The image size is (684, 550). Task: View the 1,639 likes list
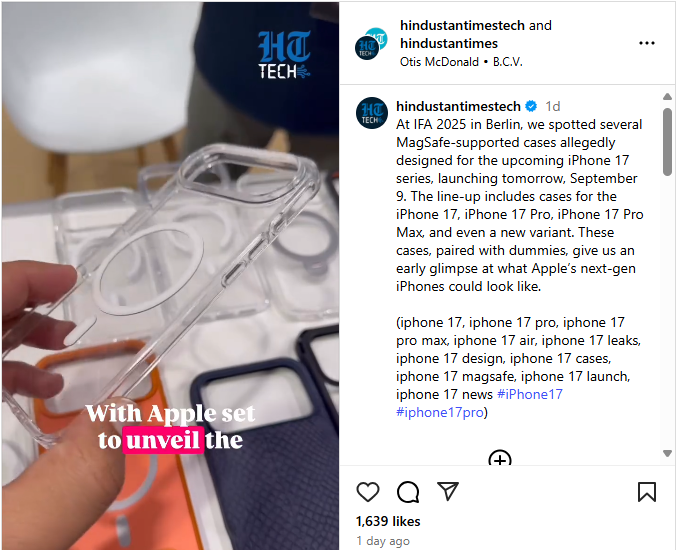pyautogui.click(x=388, y=521)
